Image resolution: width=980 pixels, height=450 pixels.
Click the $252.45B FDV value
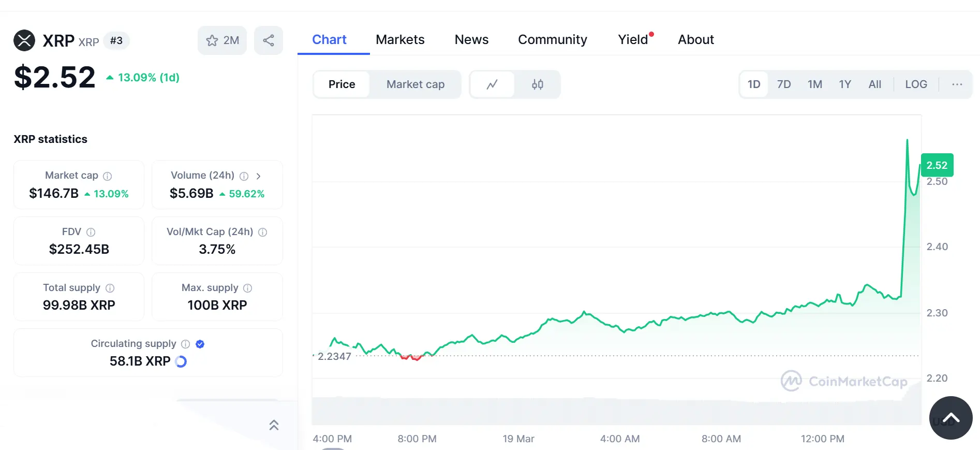(79, 249)
